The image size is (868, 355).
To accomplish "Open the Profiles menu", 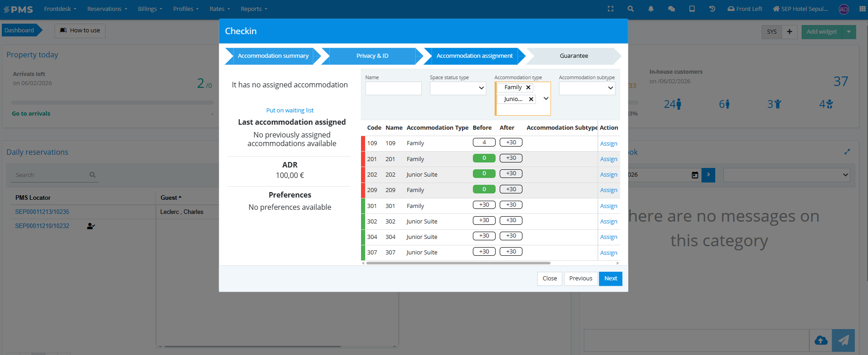I will (186, 9).
